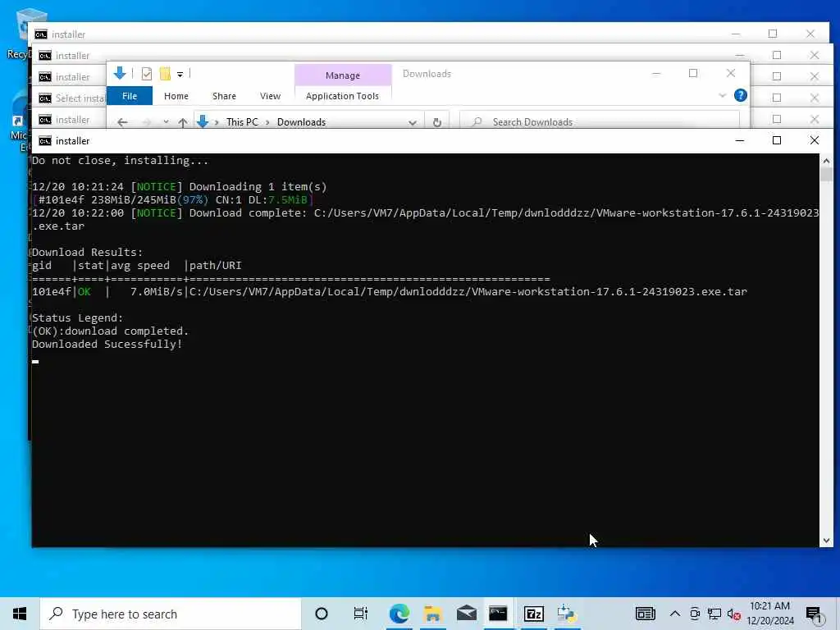The height and width of the screenshot is (630, 840).
Task: Maximize the front installer console window
Action: 777,140
